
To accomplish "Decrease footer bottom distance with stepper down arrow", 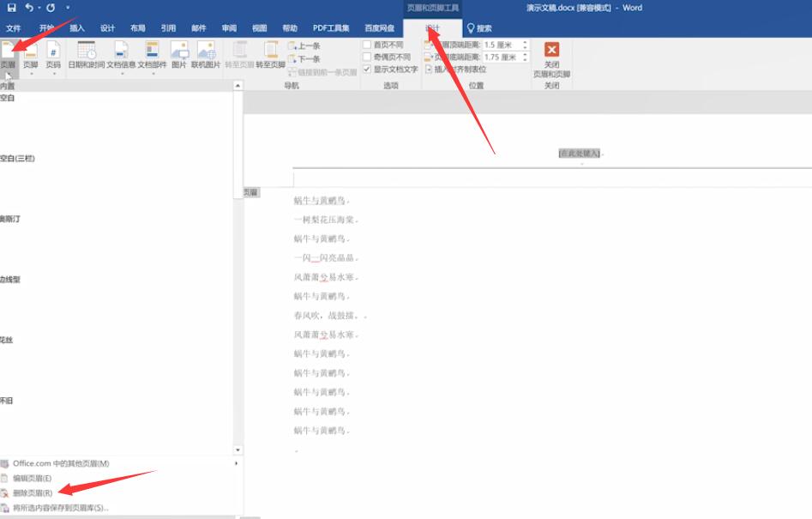I will pos(525,59).
